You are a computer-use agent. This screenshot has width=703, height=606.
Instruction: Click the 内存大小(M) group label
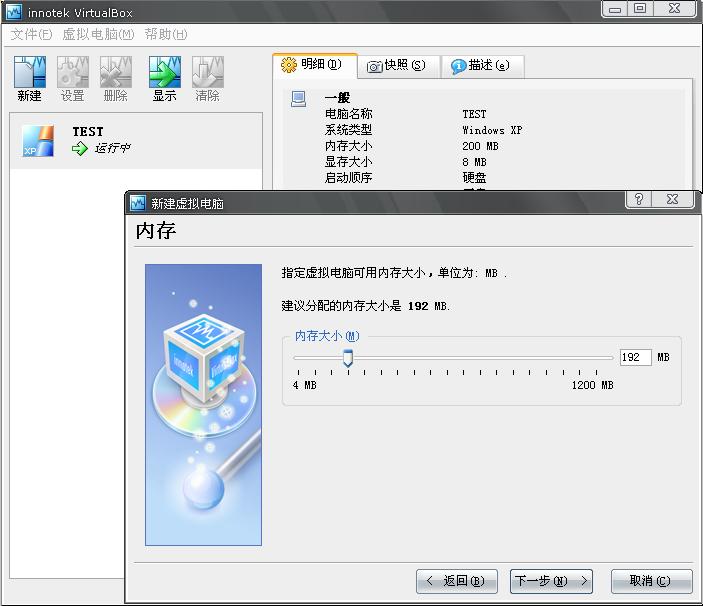[x=327, y=336]
